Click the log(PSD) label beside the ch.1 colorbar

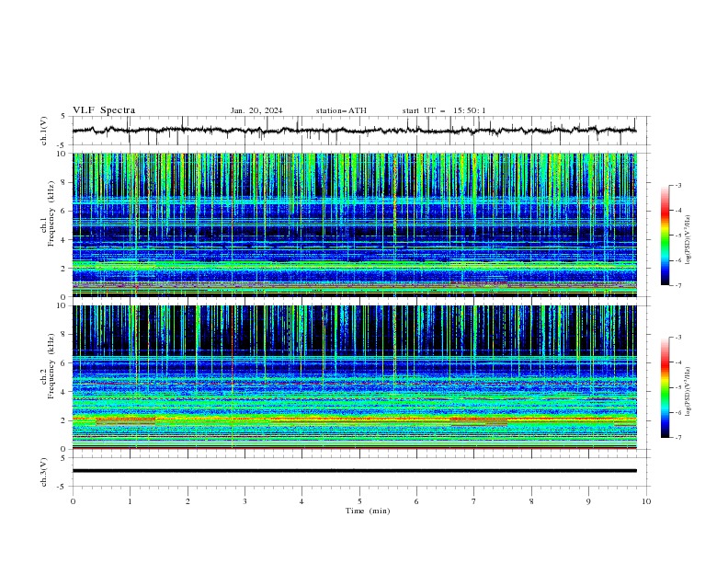(688, 240)
